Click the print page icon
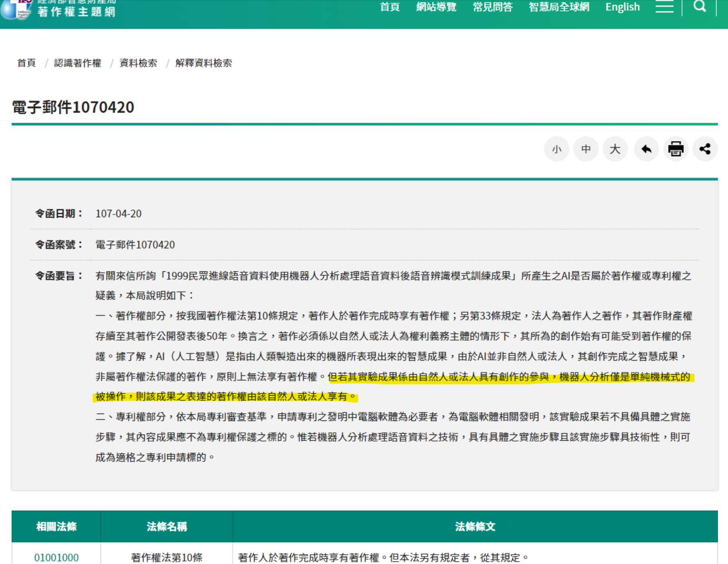 coord(676,149)
